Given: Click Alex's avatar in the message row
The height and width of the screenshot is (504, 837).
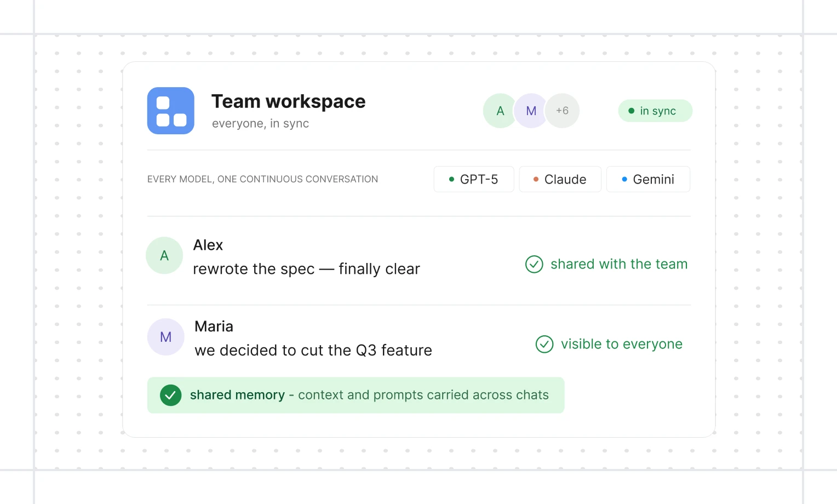Looking at the screenshot, I should (x=164, y=255).
